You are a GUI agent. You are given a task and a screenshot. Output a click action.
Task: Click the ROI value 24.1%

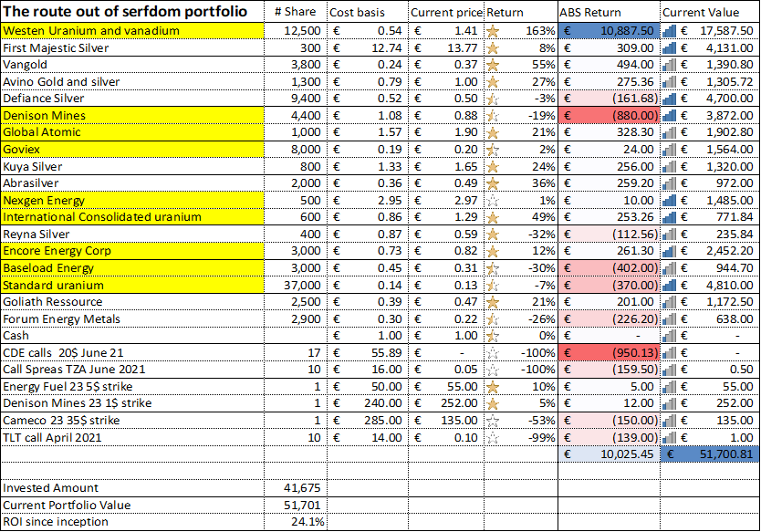308,522
